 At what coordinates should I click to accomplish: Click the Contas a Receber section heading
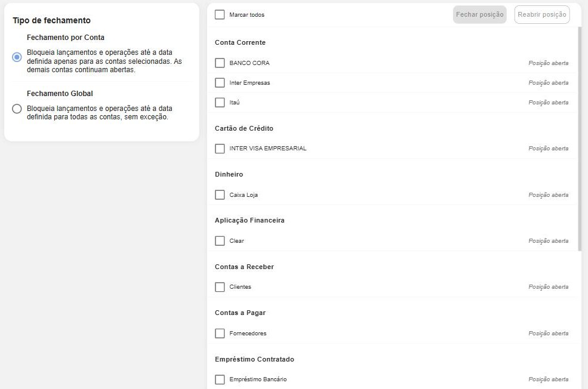(245, 267)
